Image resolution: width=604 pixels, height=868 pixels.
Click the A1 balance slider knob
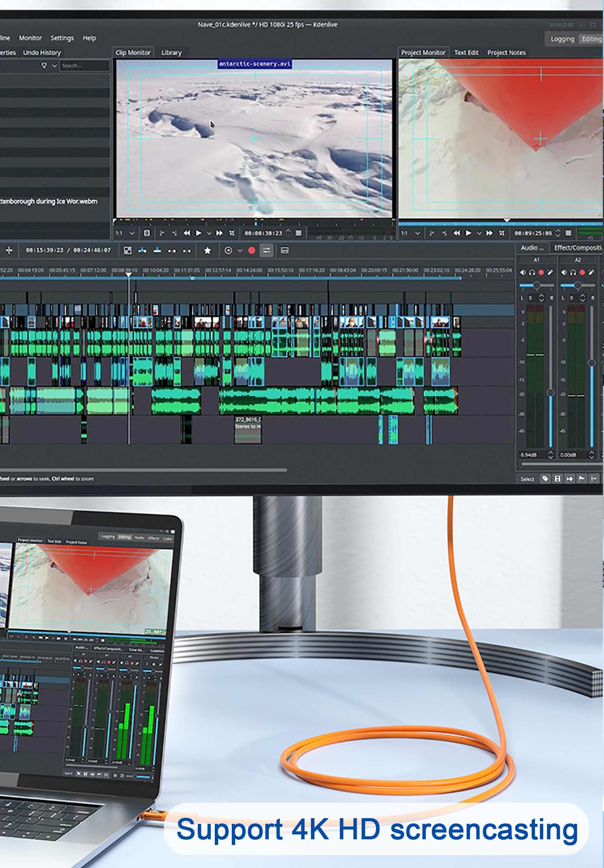pyautogui.click(x=537, y=285)
